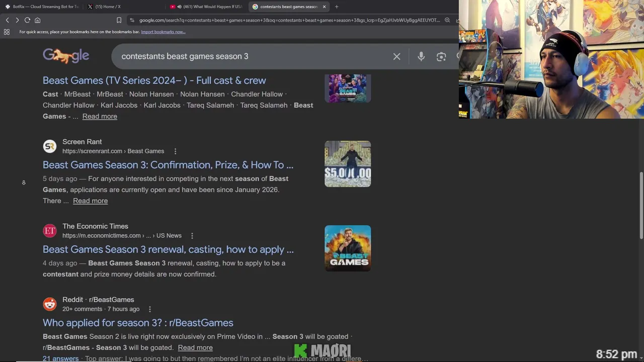The image size is (644, 362).
Task: Open The Economic Times site favicon
Action: pyautogui.click(x=50, y=231)
